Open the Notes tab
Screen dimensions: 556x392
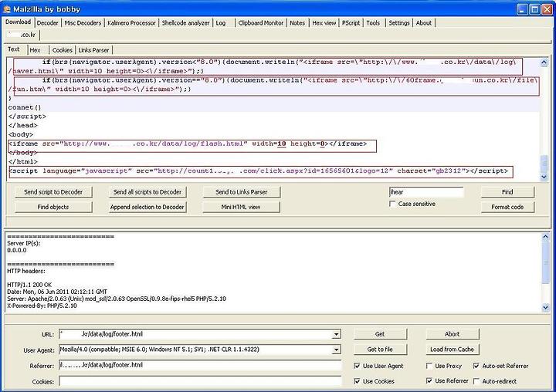[x=297, y=23]
